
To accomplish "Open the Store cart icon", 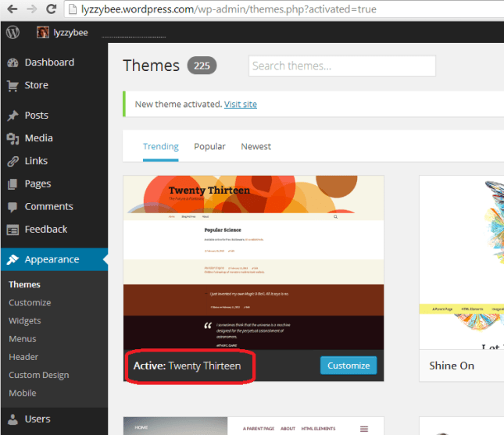I will click(x=13, y=85).
